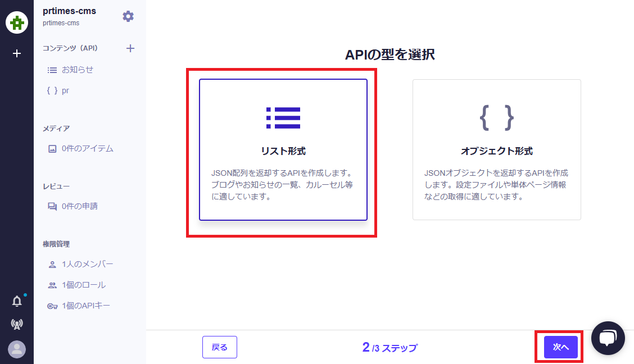Open the chat support bubble
Viewport: 634px width, 364px height.
click(608, 338)
